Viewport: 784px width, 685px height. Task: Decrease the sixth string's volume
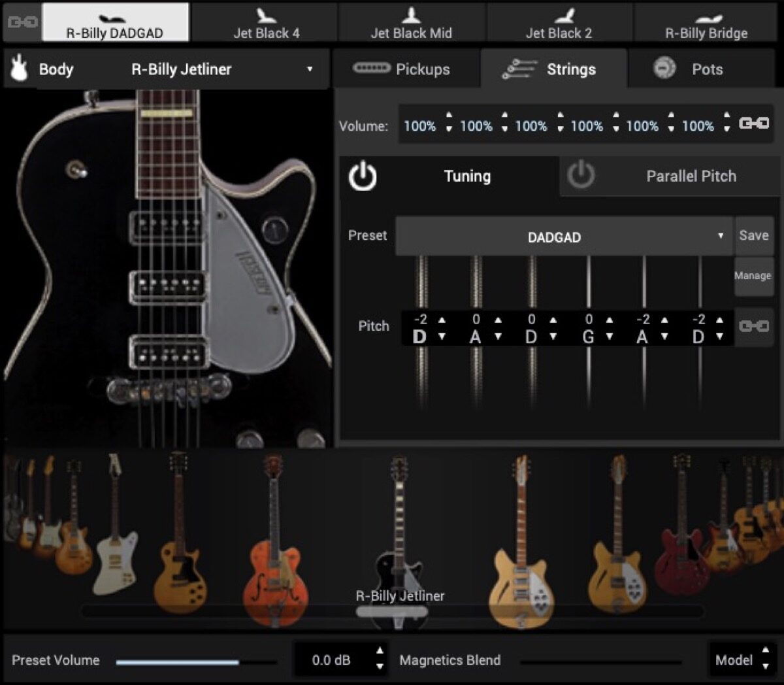tap(727, 129)
